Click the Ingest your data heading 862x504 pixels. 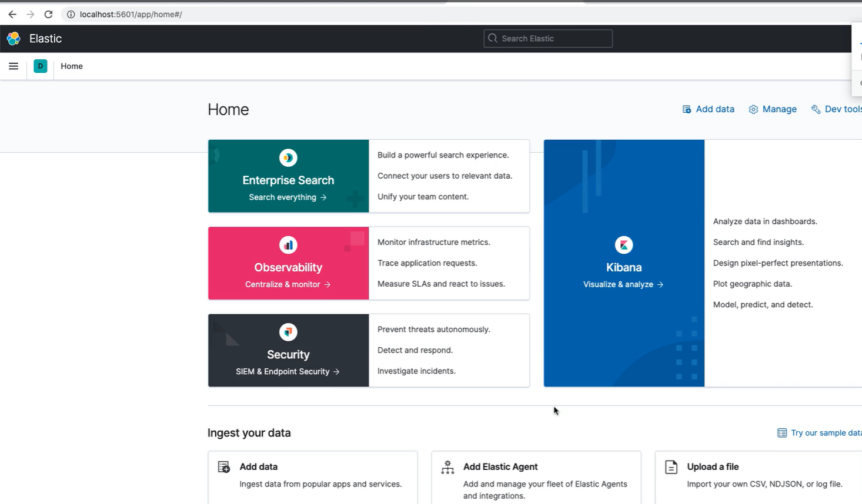(249, 433)
